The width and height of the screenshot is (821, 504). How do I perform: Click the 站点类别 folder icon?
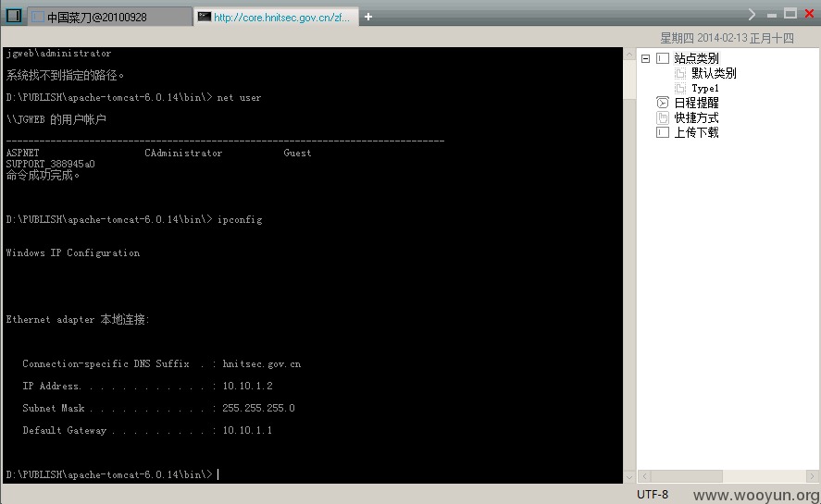[663, 58]
